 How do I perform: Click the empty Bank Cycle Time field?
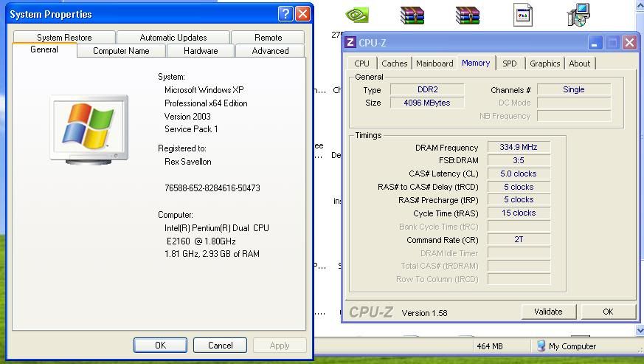pos(519,226)
